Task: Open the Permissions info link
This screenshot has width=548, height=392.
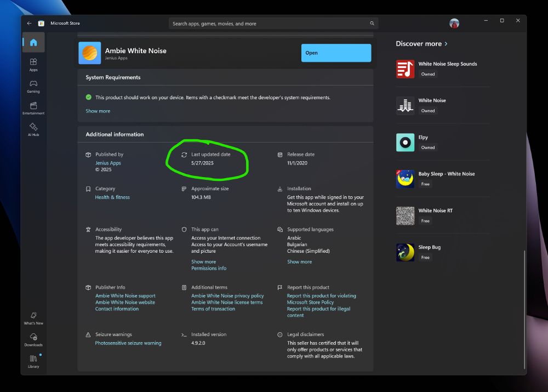Action: pyautogui.click(x=209, y=268)
